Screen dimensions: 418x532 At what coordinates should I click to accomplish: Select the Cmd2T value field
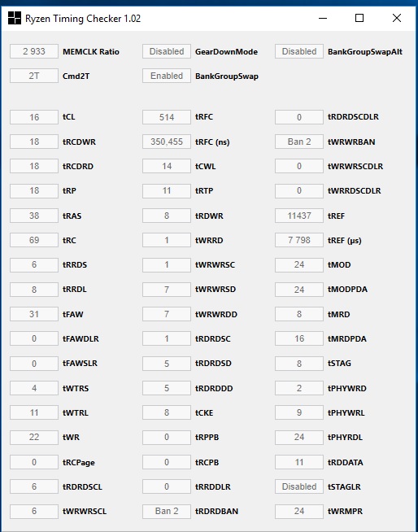coord(34,76)
